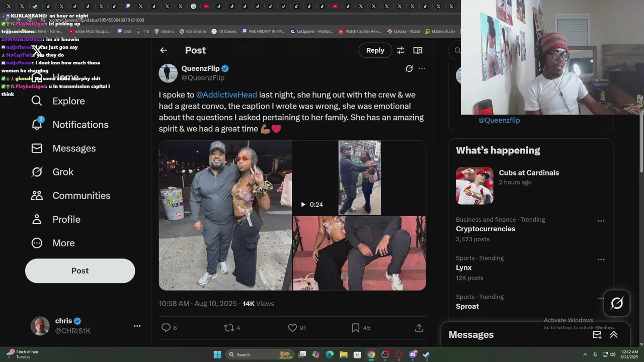This screenshot has width=644, height=362.
Task: Play the 0:24 video
Action: coord(359,177)
